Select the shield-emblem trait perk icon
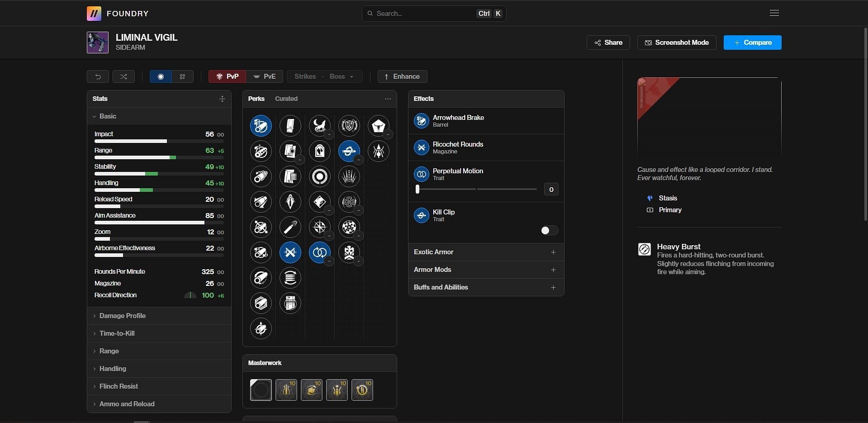The height and width of the screenshot is (423, 868). [349, 126]
